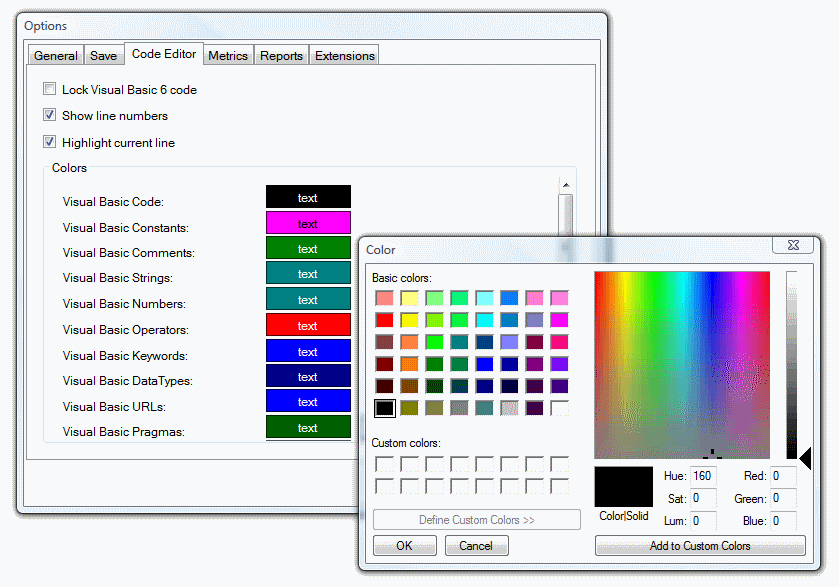This screenshot has height=587, width=839.
Task: Focus the Hue input field
Action: (x=704, y=476)
